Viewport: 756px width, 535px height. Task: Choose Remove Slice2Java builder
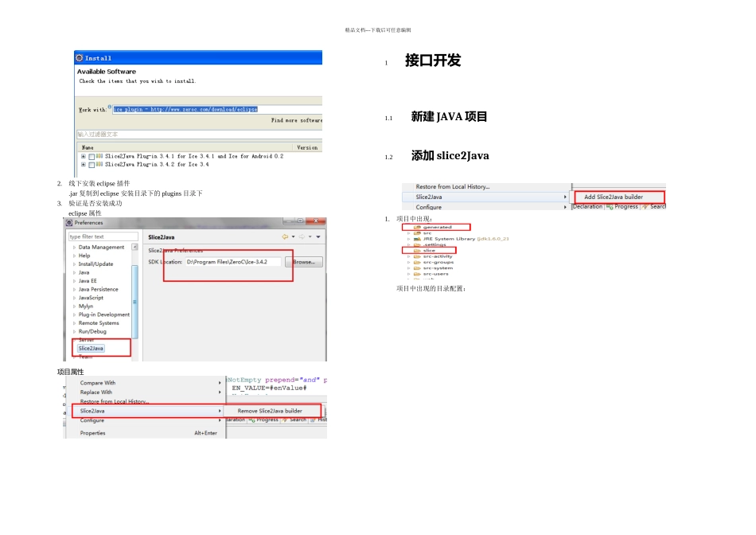pyautogui.click(x=270, y=411)
